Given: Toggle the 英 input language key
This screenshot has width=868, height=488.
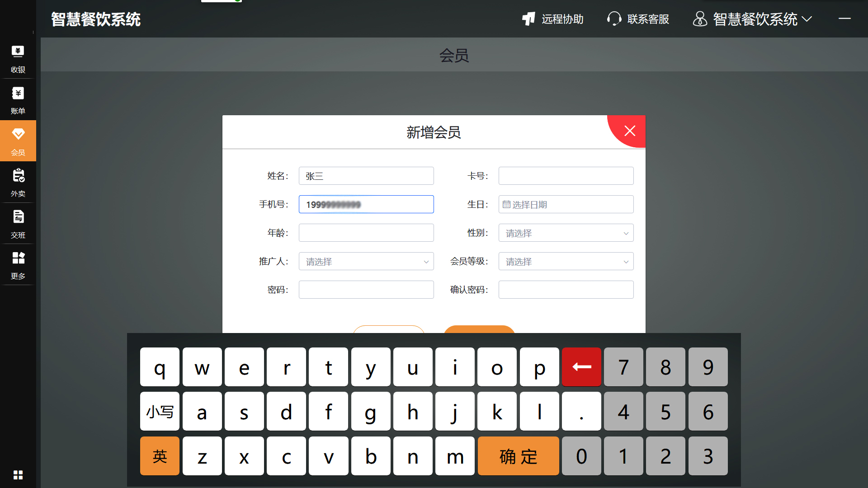Looking at the screenshot, I should click(160, 456).
